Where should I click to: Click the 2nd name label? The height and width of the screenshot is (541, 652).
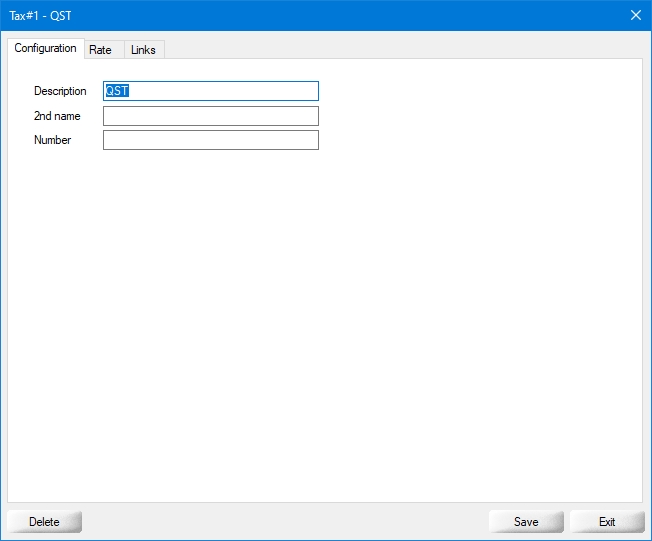(x=57, y=116)
